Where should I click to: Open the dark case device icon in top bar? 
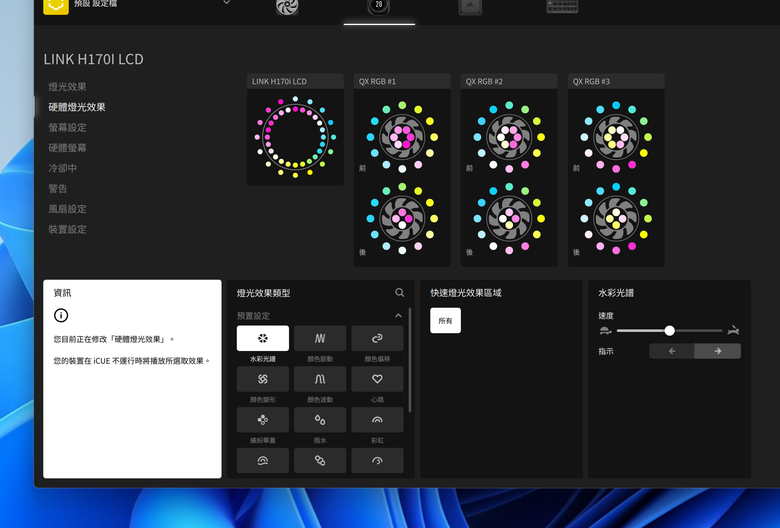coord(470,6)
